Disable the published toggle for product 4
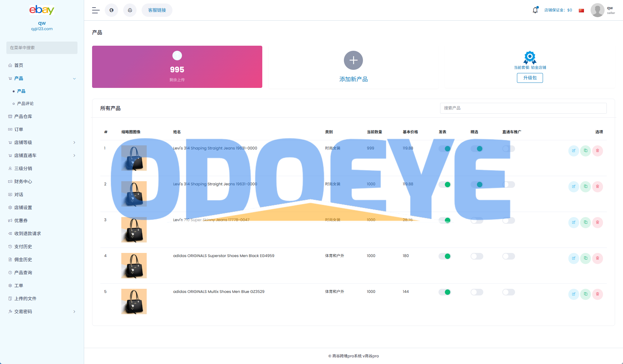This screenshot has width=623, height=364. (445, 256)
